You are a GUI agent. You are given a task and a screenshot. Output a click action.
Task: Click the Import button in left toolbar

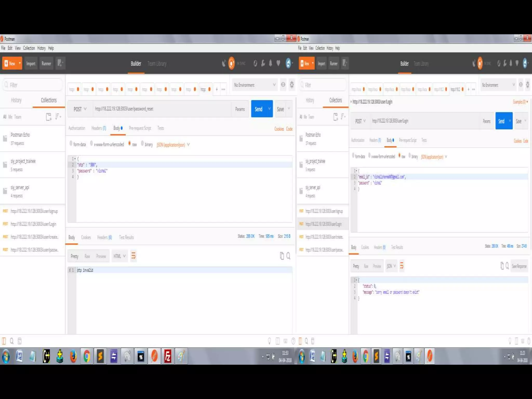point(31,64)
